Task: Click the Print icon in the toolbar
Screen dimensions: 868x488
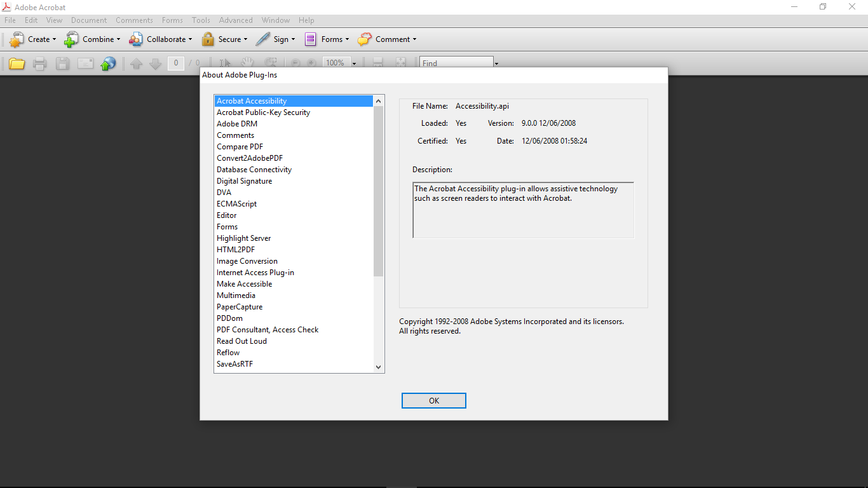Action: pos(39,63)
